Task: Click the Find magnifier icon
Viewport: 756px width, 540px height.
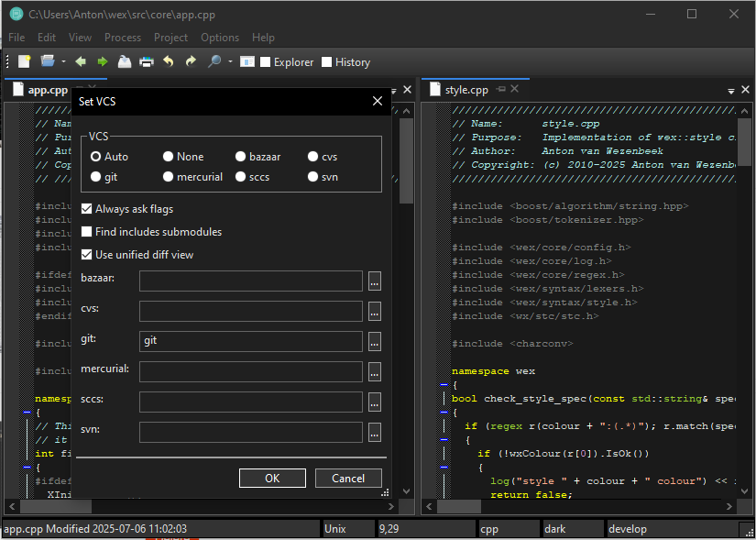Action: (214, 61)
